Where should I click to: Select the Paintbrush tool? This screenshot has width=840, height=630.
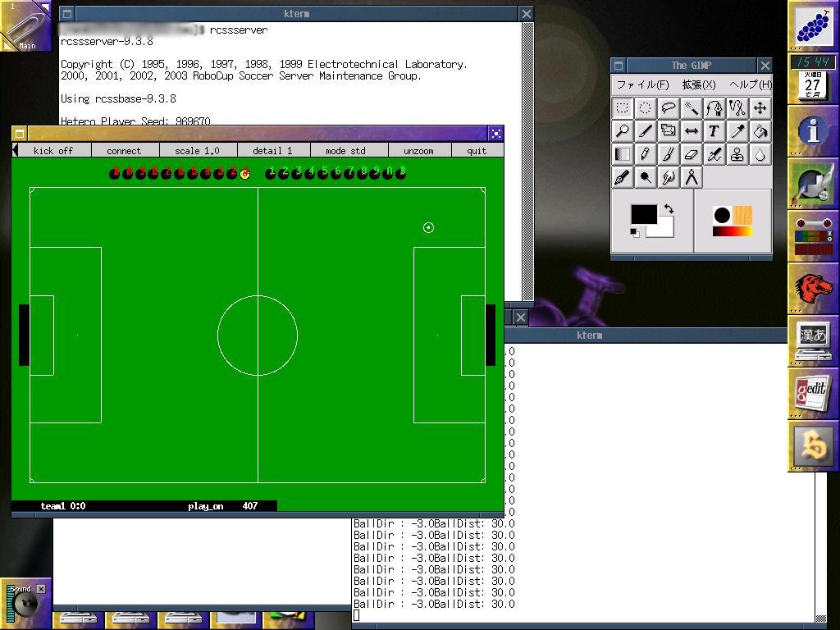pos(668,154)
